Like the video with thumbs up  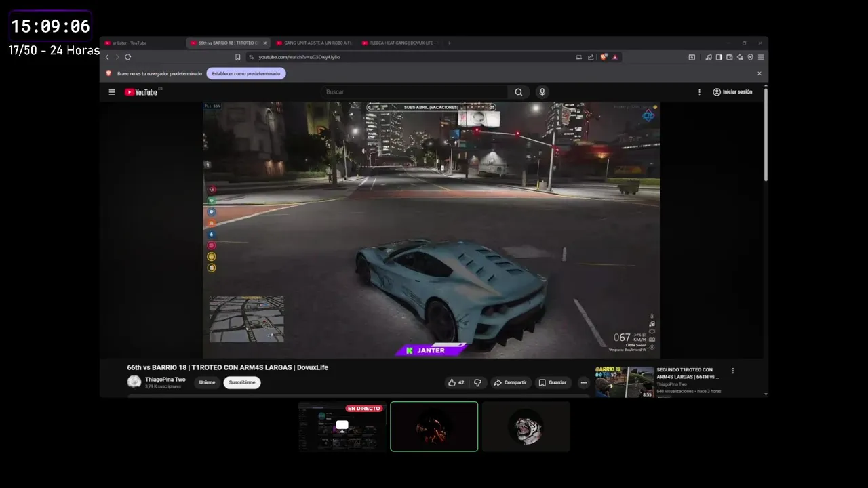(456, 382)
